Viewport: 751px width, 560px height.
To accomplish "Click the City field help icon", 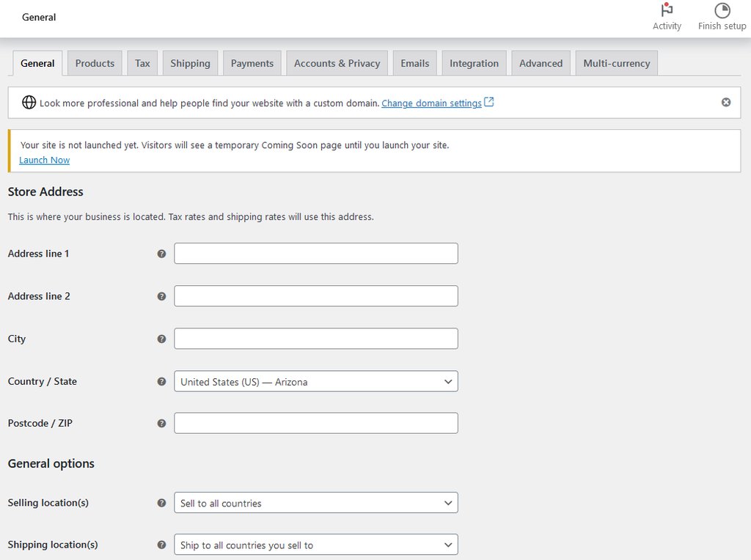I will pos(161,339).
